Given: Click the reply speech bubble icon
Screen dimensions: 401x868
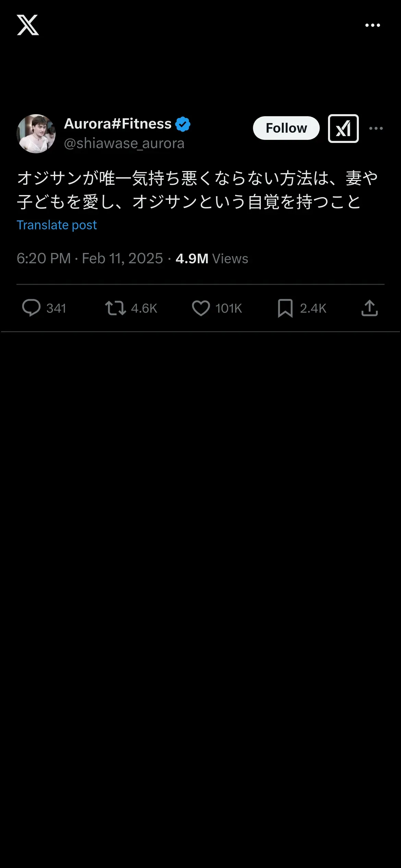Looking at the screenshot, I should point(31,308).
